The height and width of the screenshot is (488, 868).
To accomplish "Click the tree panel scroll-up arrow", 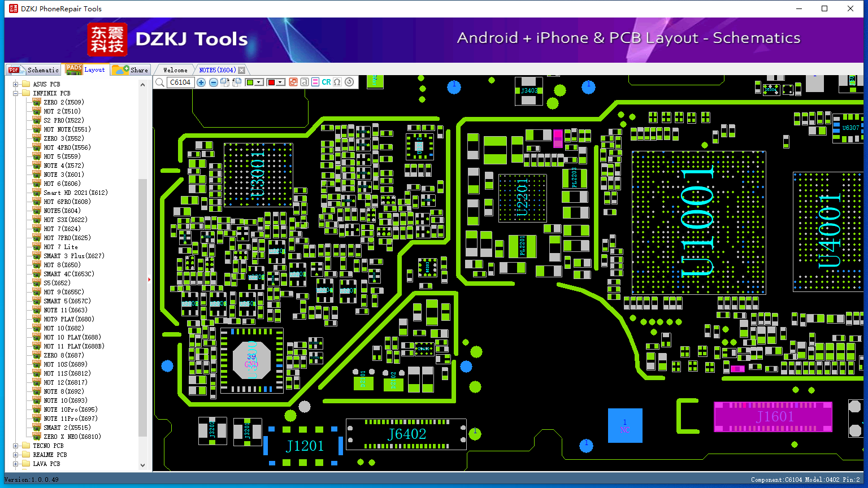I will pos(142,84).
